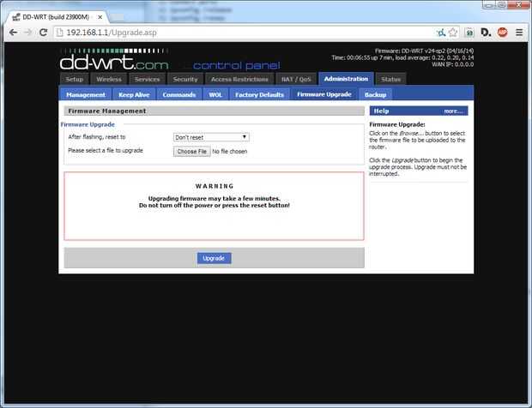Click the page icon beside the URL
This screenshot has width=532, height=408.
60,33
